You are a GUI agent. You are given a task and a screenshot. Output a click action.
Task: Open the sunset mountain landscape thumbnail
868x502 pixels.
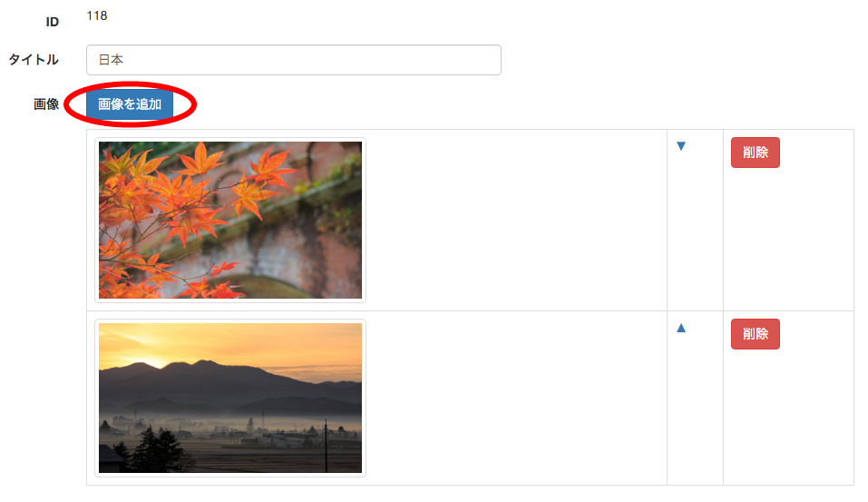coord(230,398)
